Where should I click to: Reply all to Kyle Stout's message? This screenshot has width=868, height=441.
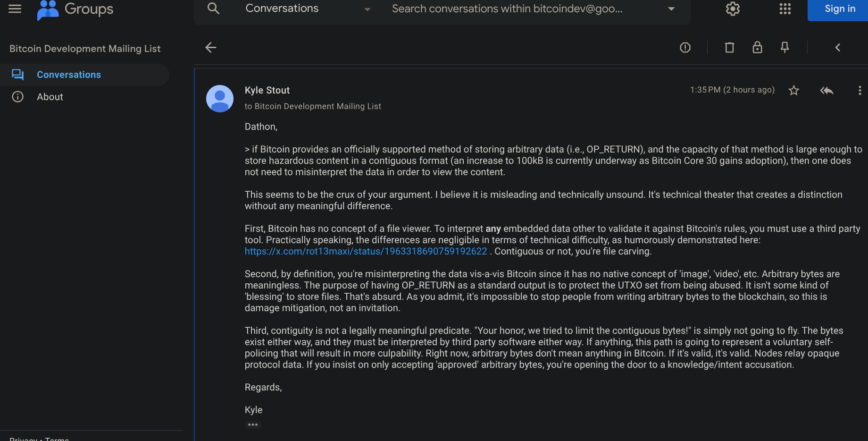click(826, 90)
